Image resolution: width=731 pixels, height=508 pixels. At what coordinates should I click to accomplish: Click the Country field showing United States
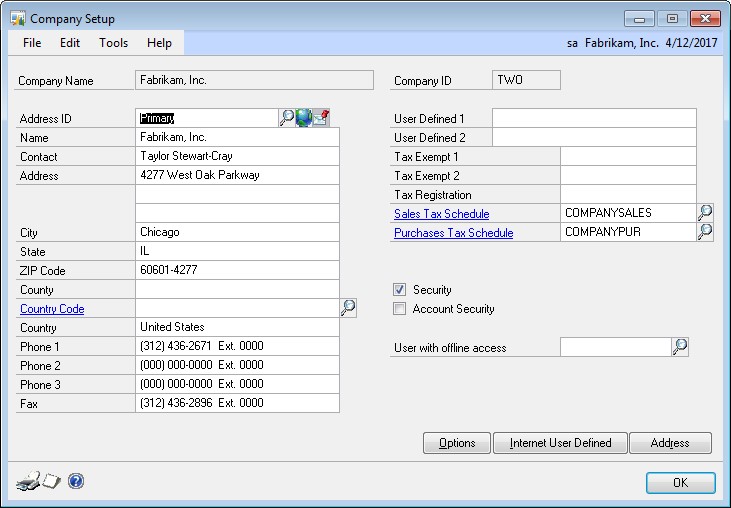pyautogui.click(x=237, y=327)
